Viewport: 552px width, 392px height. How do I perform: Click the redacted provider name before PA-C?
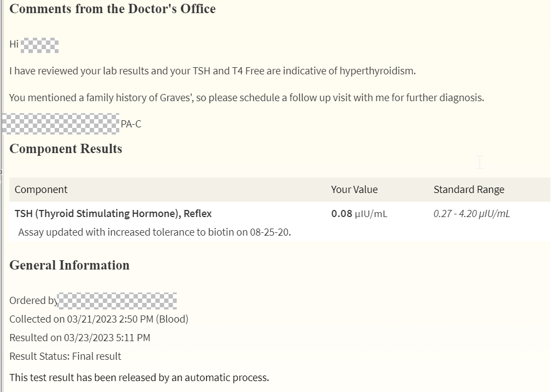click(60, 124)
